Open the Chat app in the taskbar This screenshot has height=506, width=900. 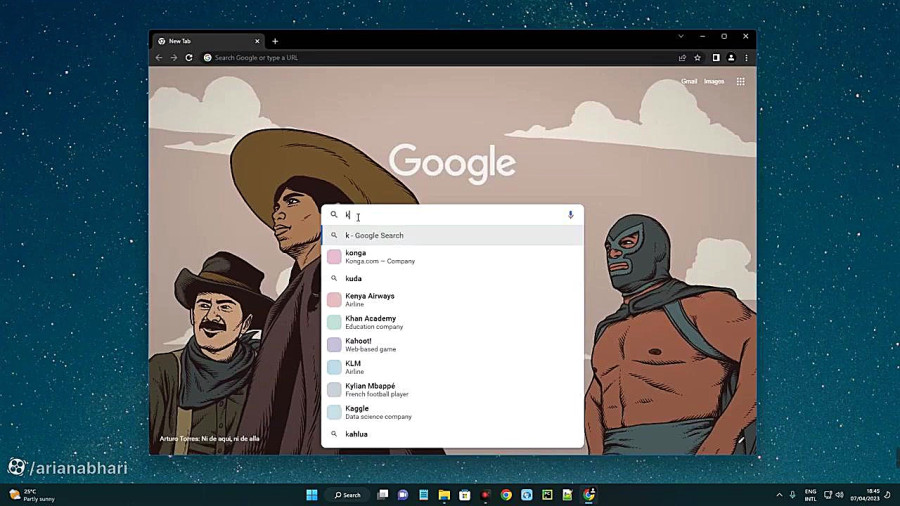click(x=403, y=495)
